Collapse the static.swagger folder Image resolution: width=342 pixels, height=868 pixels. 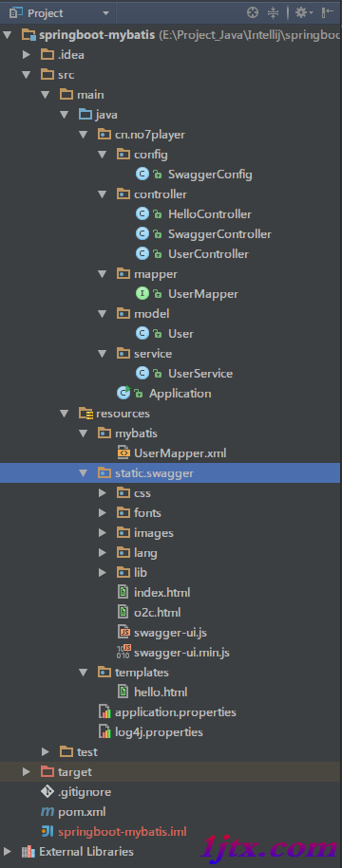[x=84, y=473]
